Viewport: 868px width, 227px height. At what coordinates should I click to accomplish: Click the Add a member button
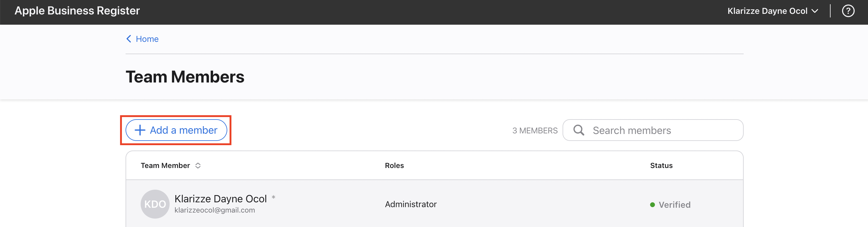[x=176, y=130]
